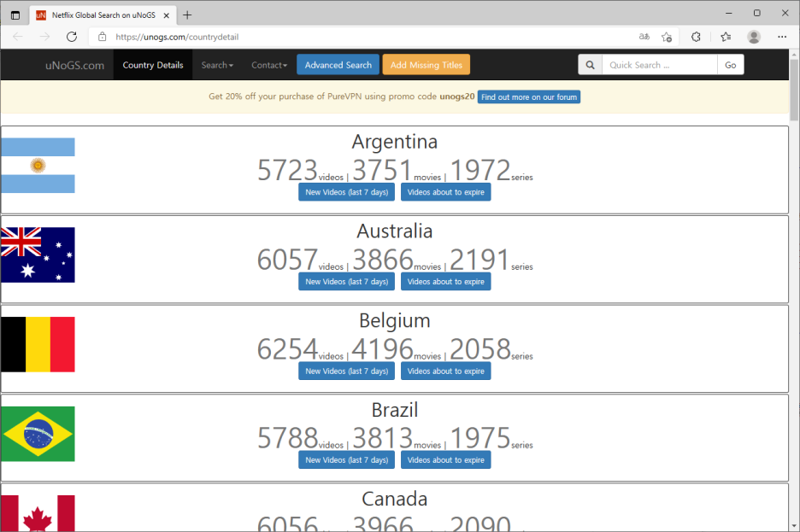800x532 pixels.
Task: Open the translate page icon
Action: 644,37
